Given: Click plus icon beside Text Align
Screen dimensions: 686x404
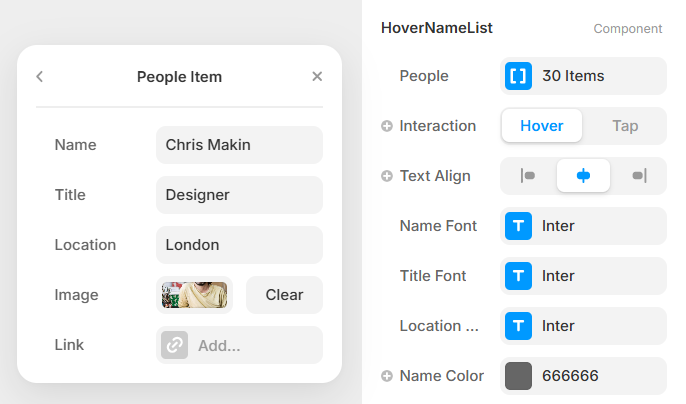Looking at the screenshot, I should tap(387, 176).
